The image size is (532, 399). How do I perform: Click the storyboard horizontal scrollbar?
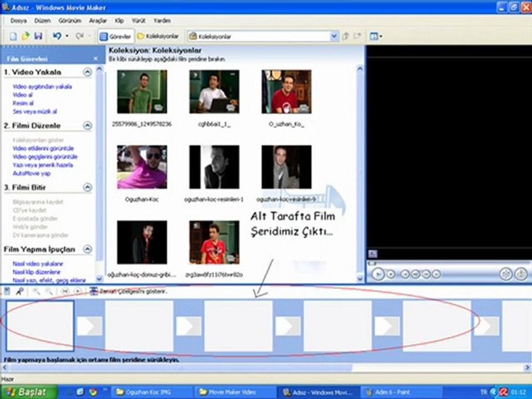coord(265,367)
